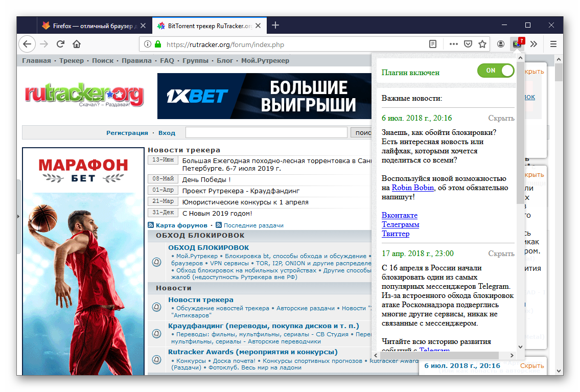
Task: Expand the sidebar handle on left edge
Action: [18, 216]
